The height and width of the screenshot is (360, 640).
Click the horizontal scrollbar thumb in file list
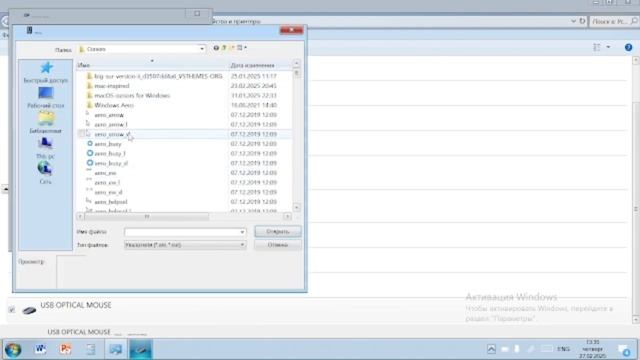tap(147, 216)
